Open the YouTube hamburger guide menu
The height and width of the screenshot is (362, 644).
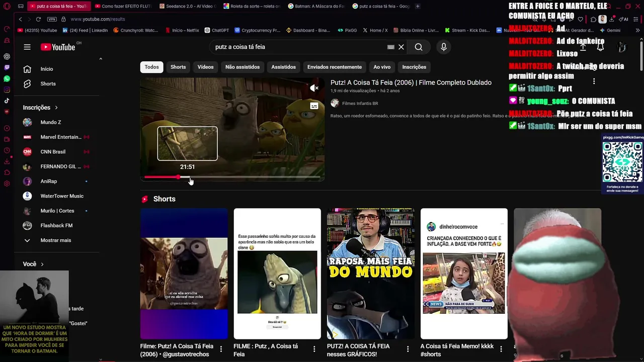[27, 47]
